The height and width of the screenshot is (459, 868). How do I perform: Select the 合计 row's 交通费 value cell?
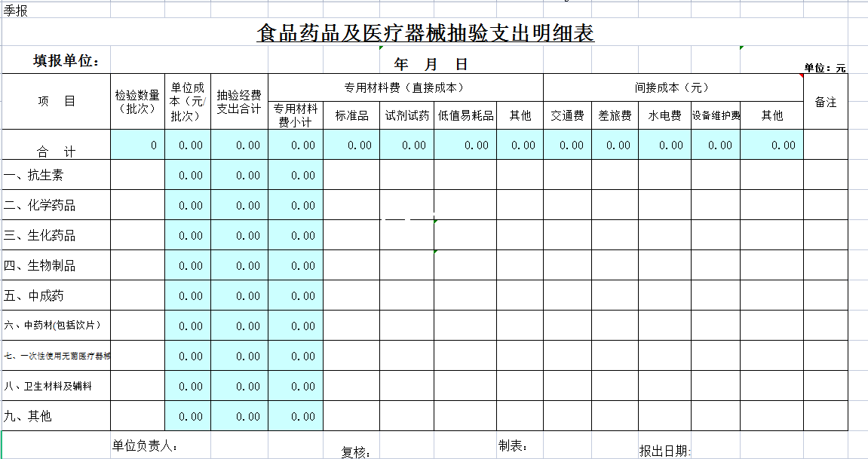click(567, 145)
